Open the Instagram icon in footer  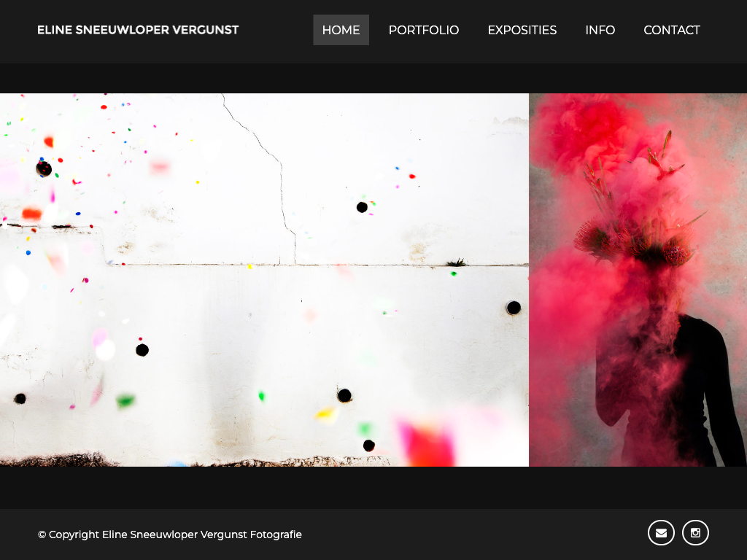(x=695, y=532)
